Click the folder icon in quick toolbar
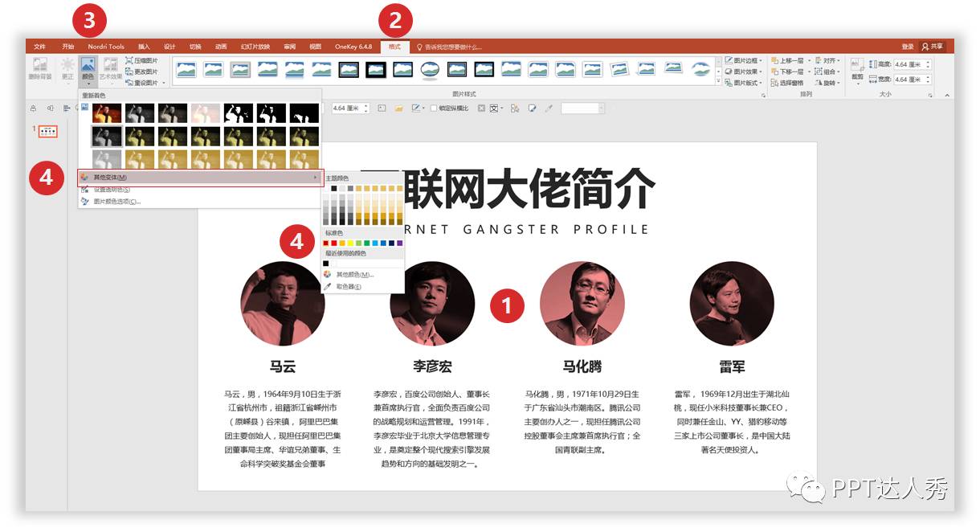This screenshot has width=980, height=532. pyautogui.click(x=398, y=108)
